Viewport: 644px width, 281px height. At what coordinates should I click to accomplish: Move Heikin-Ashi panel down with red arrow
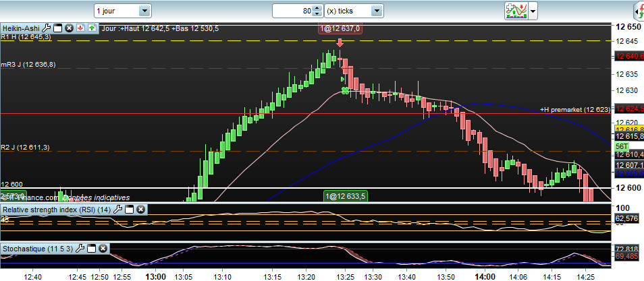(80, 28)
